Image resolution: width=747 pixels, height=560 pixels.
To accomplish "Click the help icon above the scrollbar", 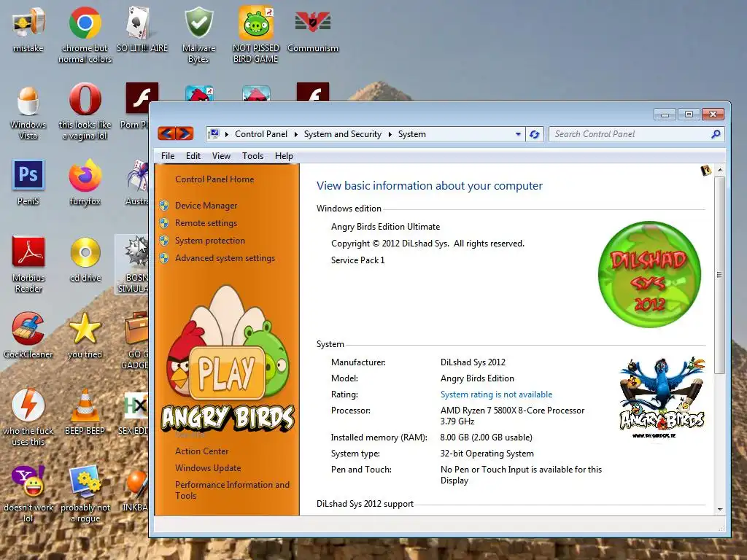I will click(705, 170).
